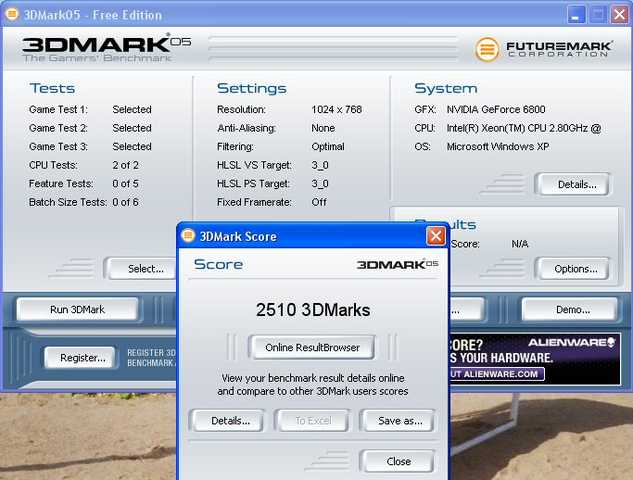Click the resolution value 1024 x 768

tap(337, 109)
